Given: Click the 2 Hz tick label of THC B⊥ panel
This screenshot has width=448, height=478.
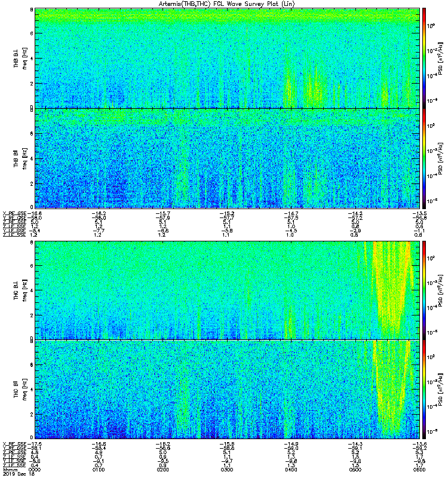Looking at the screenshot, I should point(32,315).
